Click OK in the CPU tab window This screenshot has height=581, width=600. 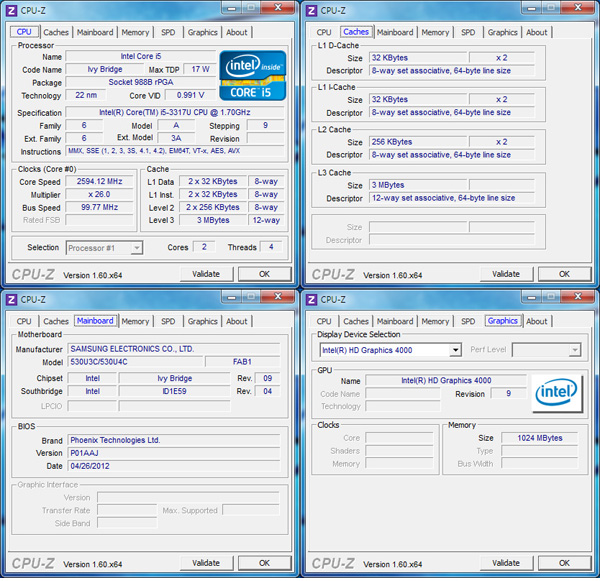264,274
